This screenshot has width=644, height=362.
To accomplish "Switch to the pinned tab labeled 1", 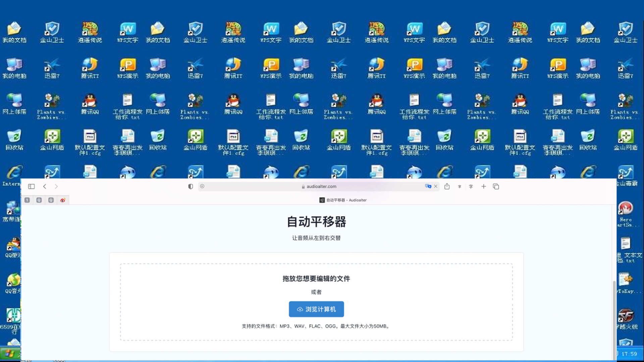I will (27, 200).
